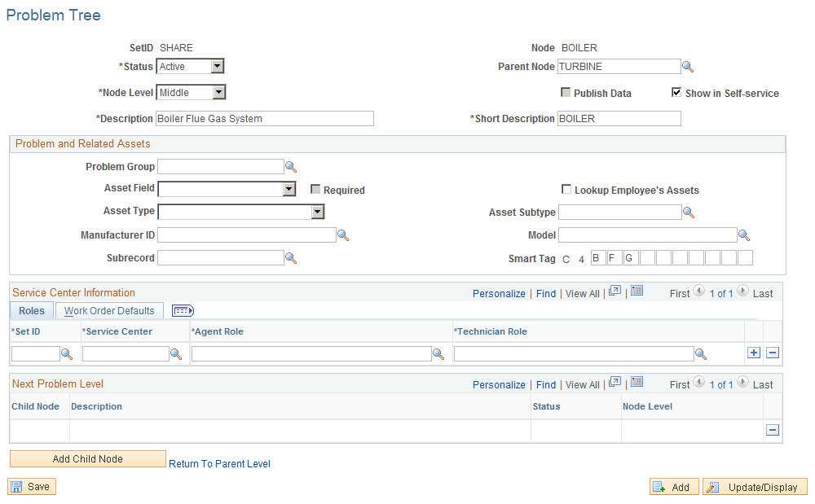Screen dimensions: 815x504
Task: Download Next Problem Level grid to spreadsheet
Action: pyautogui.click(x=637, y=382)
